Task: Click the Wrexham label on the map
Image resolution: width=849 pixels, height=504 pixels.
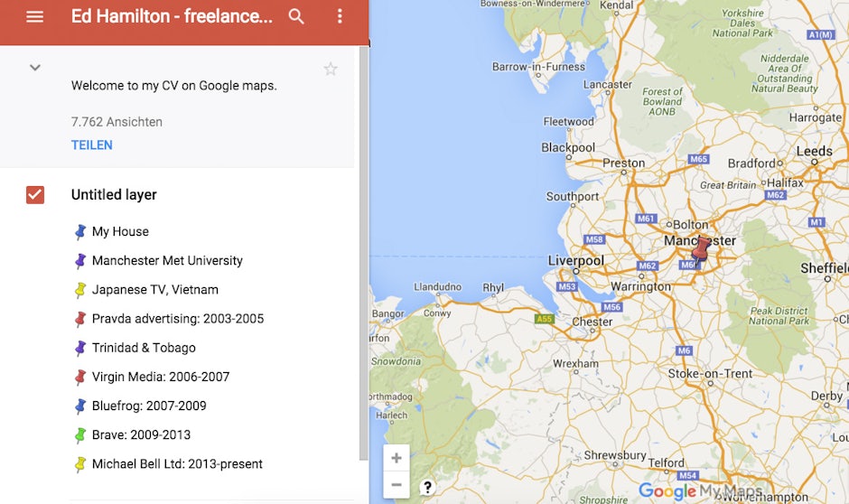Action: pyautogui.click(x=575, y=364)
